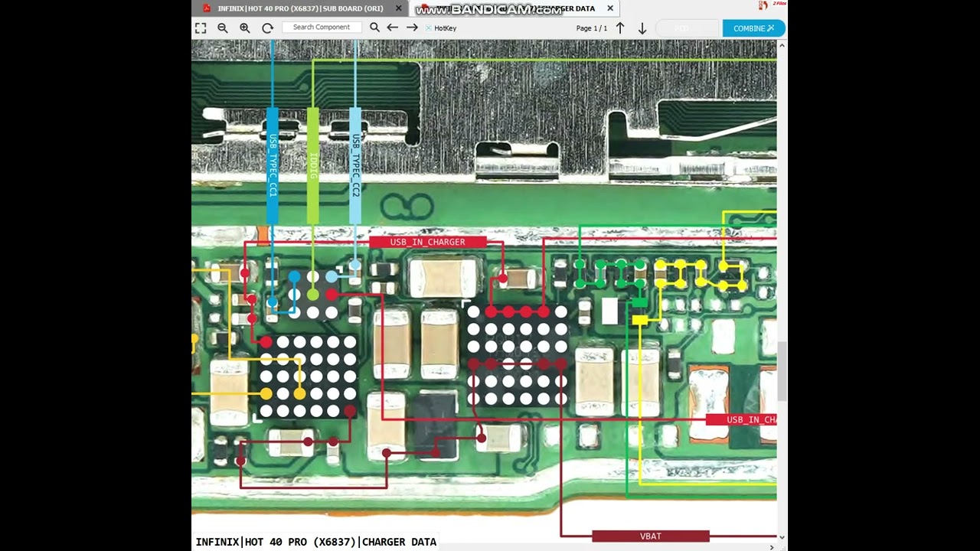Click the 2 Files icon at top right
The width and height of the screenshot is (980, 551).
[773, 5]
